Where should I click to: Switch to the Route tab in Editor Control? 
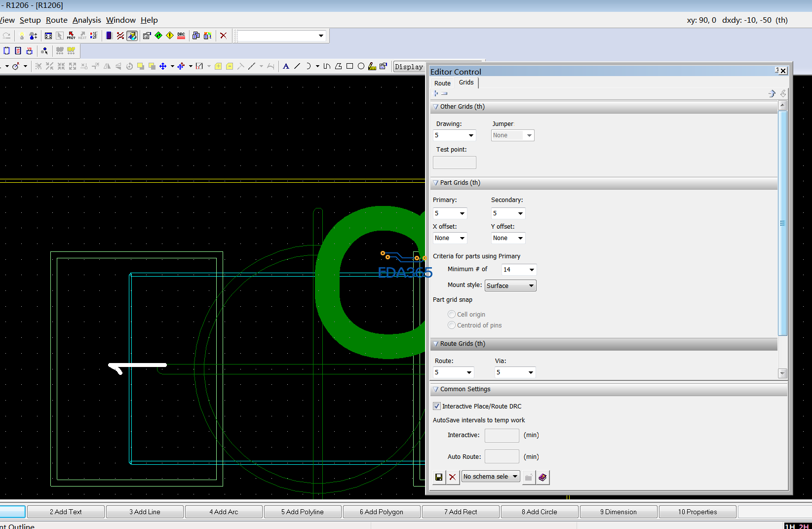coord(442,83)
